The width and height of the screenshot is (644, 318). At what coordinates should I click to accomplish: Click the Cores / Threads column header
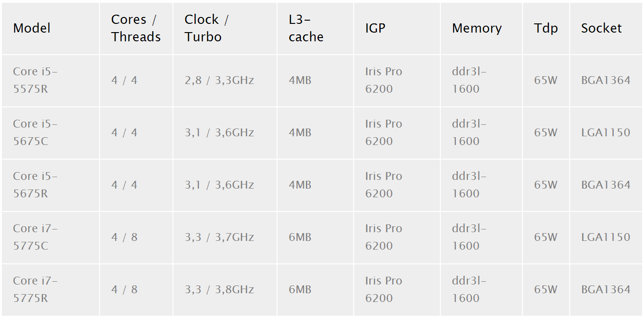point(136,28)
